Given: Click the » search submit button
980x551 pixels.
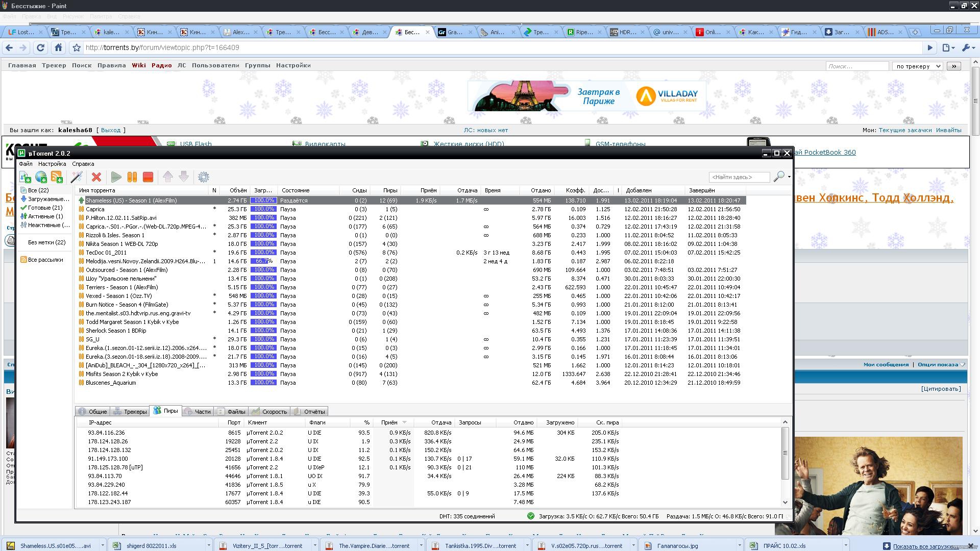Looking at the screenshot, I should coord(953,66).
